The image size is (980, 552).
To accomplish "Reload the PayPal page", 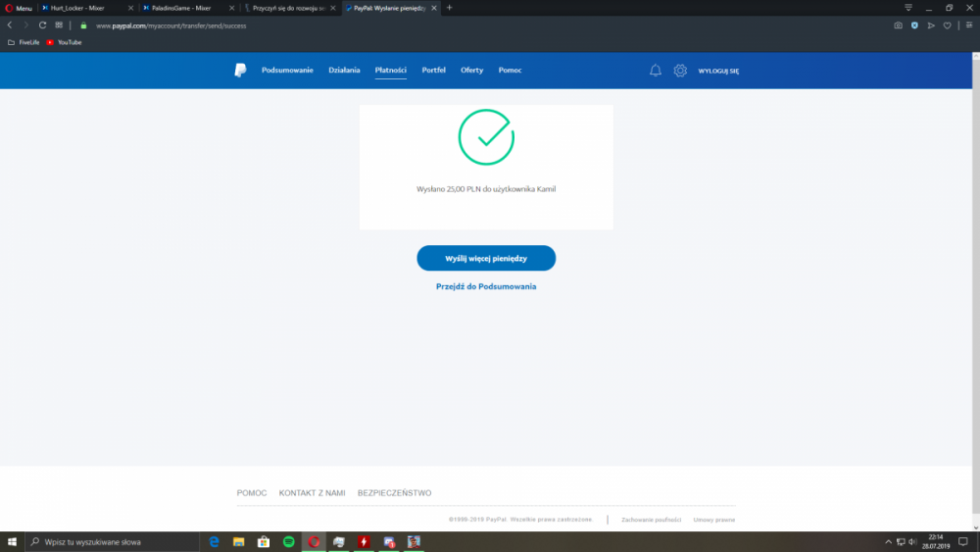I will [42, 25].
